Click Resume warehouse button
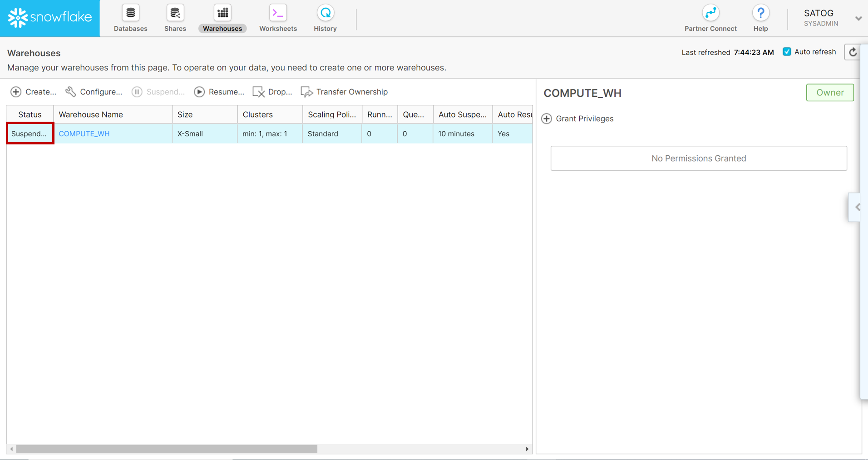868x460 pixels. (x=219, y=92)
